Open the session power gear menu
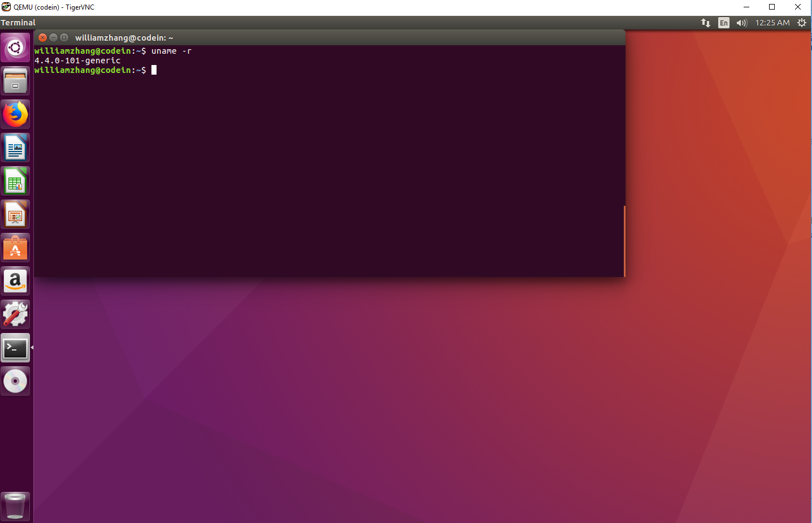This screenshot has width=812, height=523. tap(802, 23)
